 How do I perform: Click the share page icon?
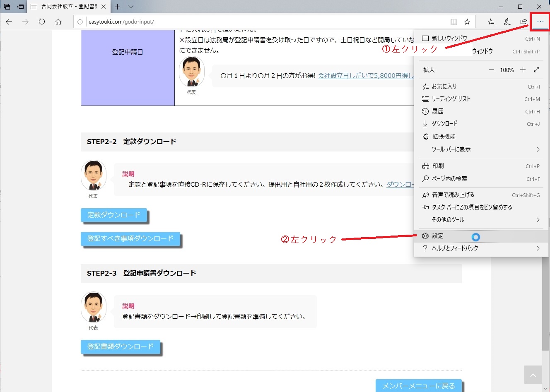point(523,22)
